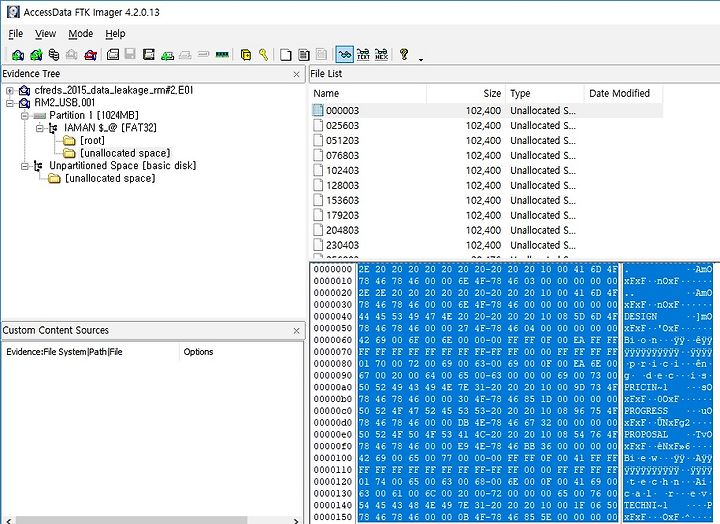Sort the file list by Name column
This screenshot has width=720, height=524.
click(x=368, y=93)
